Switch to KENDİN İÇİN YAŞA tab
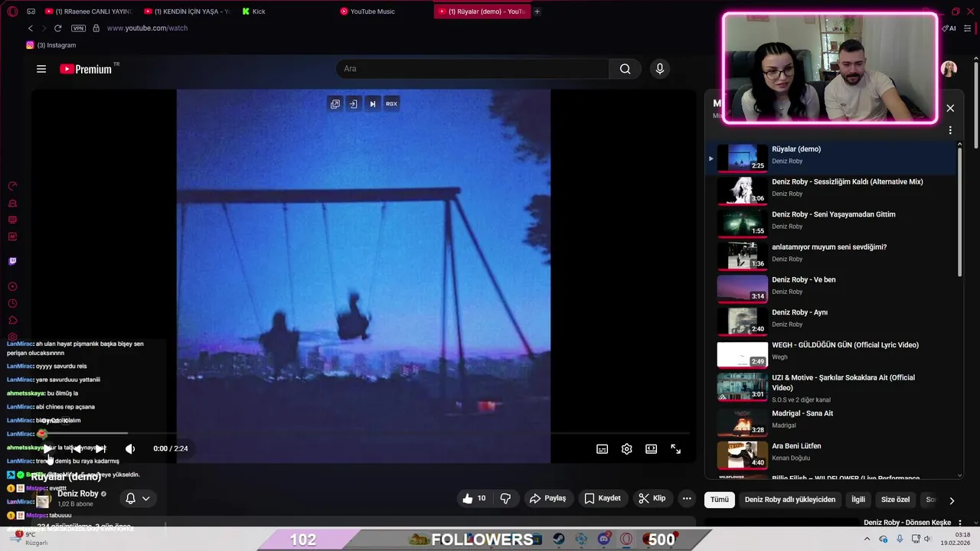The width and height of the screenshot is (980, 551). click(x=186, y=11)
